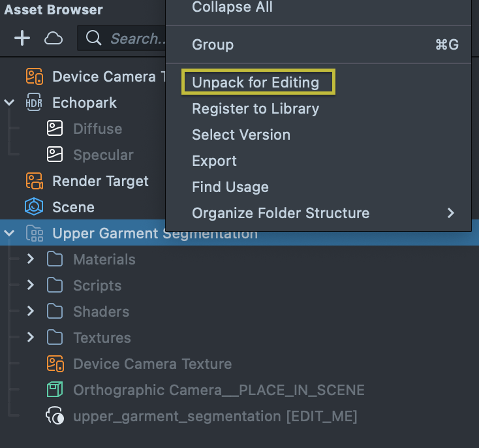Expand the Scripts folder
The image size is (479, 448).
[30, 285]
